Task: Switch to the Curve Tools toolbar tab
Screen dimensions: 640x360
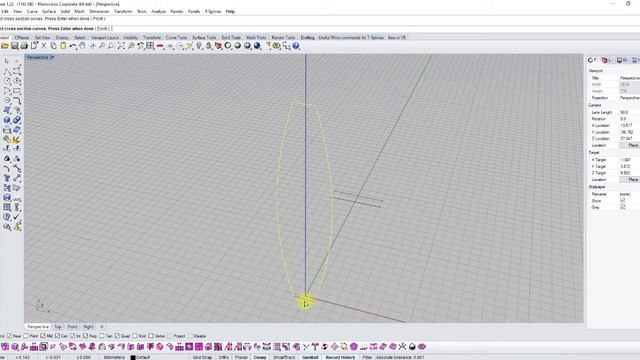Action: coord(176,38)
